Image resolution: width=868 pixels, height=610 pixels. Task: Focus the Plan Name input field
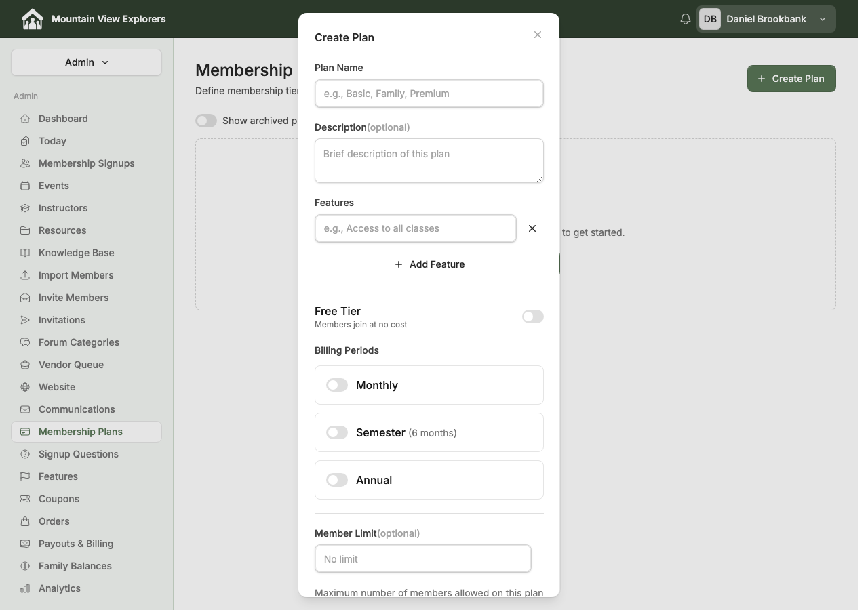click(x=429, y=94)
